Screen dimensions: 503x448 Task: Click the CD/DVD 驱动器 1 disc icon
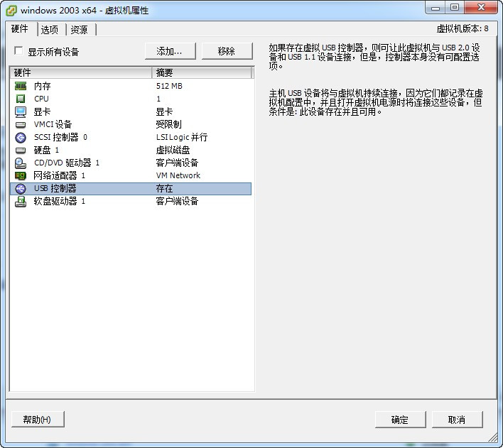[x=21, y=163]
